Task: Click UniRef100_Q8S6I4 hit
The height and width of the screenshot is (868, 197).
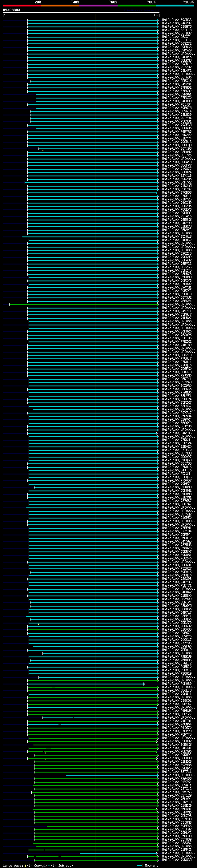Action: click(x=176, y=111)
